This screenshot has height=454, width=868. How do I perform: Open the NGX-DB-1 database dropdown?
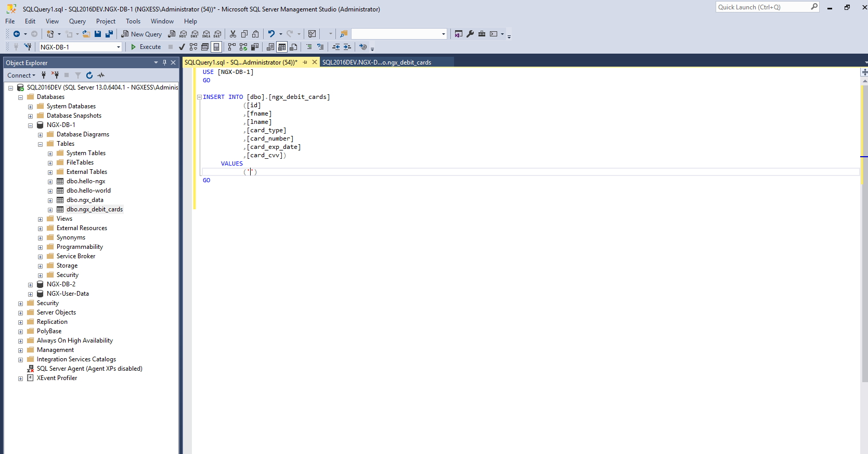pyautogui.click(x=119, y=47)
